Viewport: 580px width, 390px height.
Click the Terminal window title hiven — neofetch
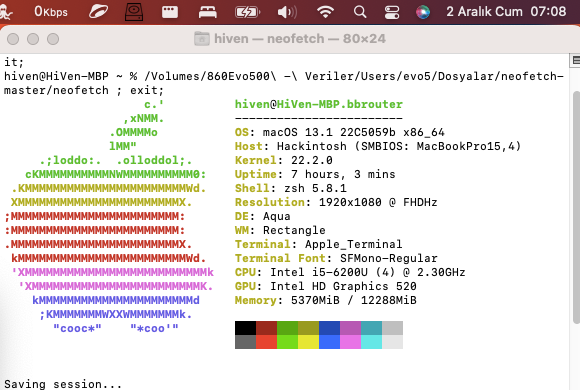(300, 38)
